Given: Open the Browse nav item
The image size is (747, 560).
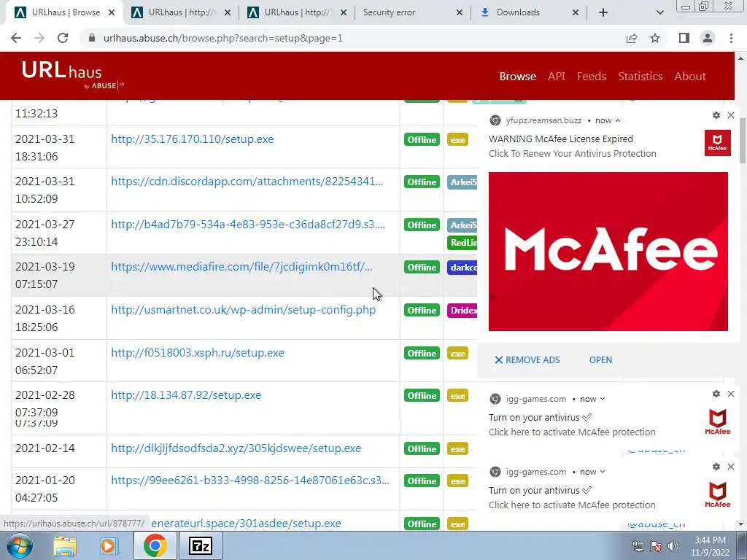Looking at the screenshot, I should (517, 76).
